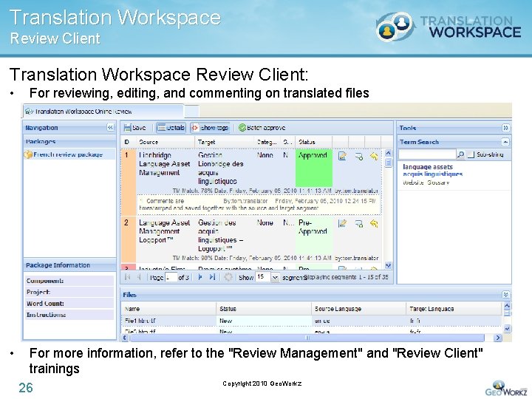The width and height of the screenshot is (532, 399).
Task: Collapse the Term Search section
Action: (x=505, y=142)
